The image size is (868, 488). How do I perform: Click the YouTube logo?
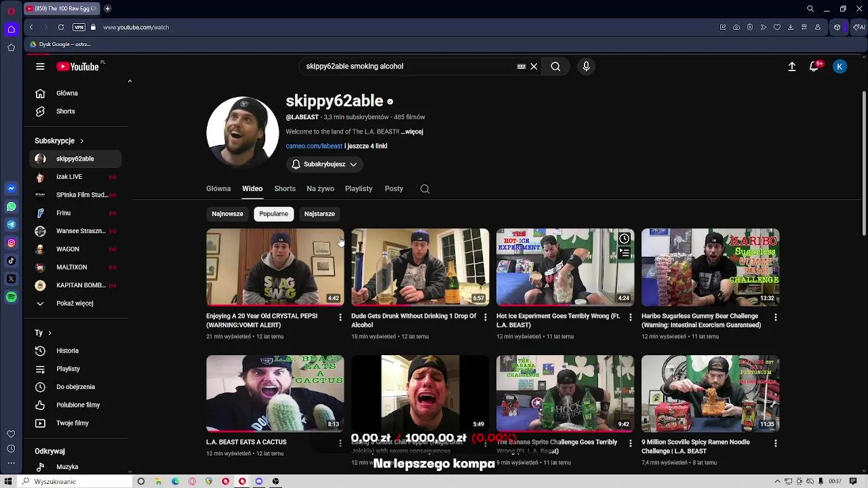(78, 66)
